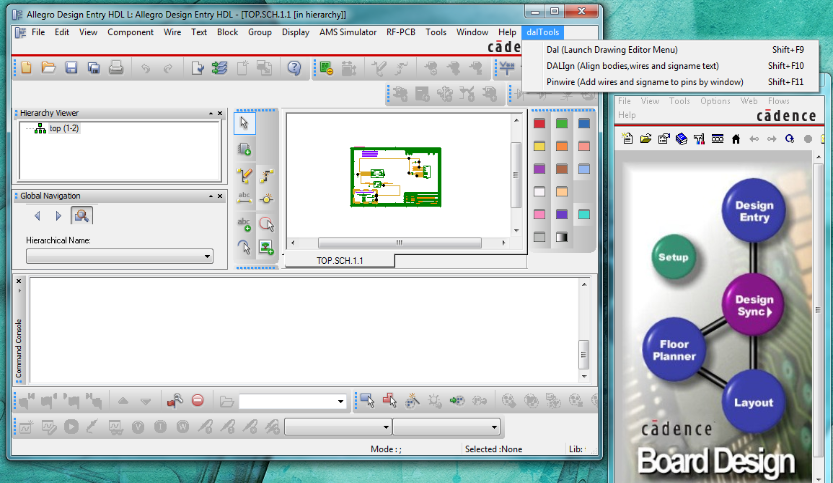833x483 pixels.
Task: Click the new document icon in toolbar
Action: tap(26, 68)
